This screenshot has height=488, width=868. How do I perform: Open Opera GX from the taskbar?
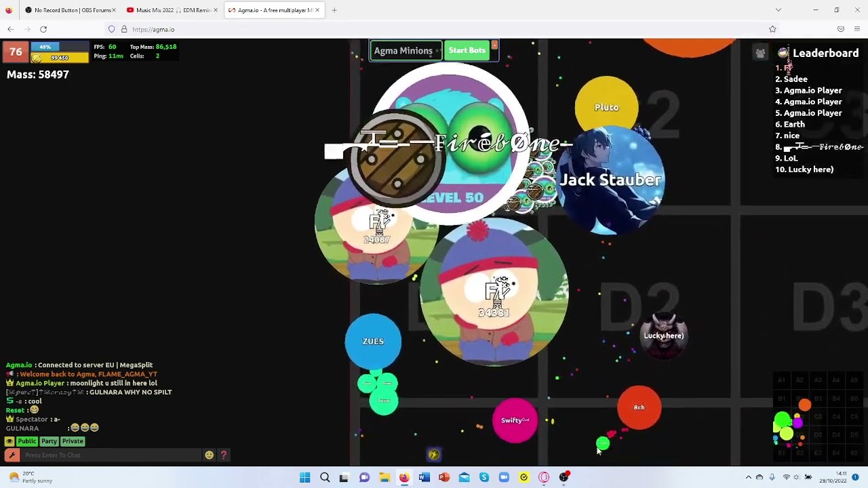tap(544, 478)
